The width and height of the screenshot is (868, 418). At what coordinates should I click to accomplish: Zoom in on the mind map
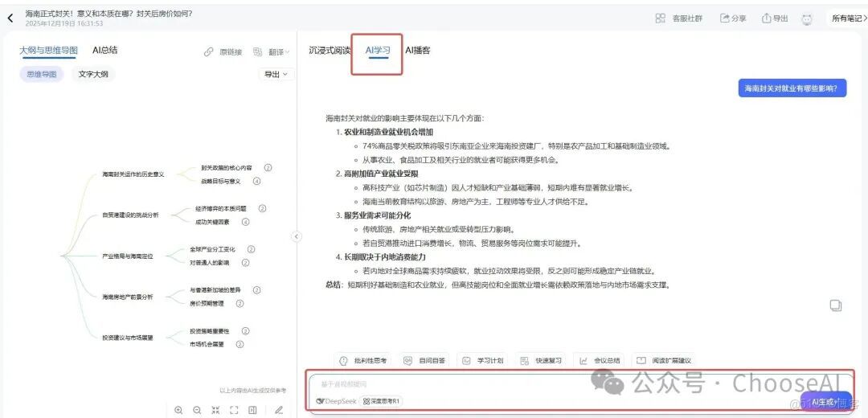tap(178, 410)
